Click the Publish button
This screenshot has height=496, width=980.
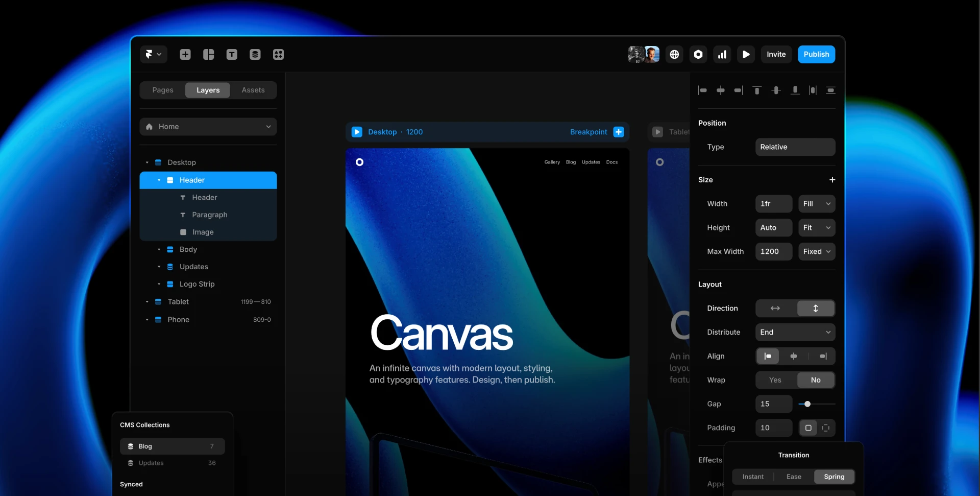pos(816,54)
